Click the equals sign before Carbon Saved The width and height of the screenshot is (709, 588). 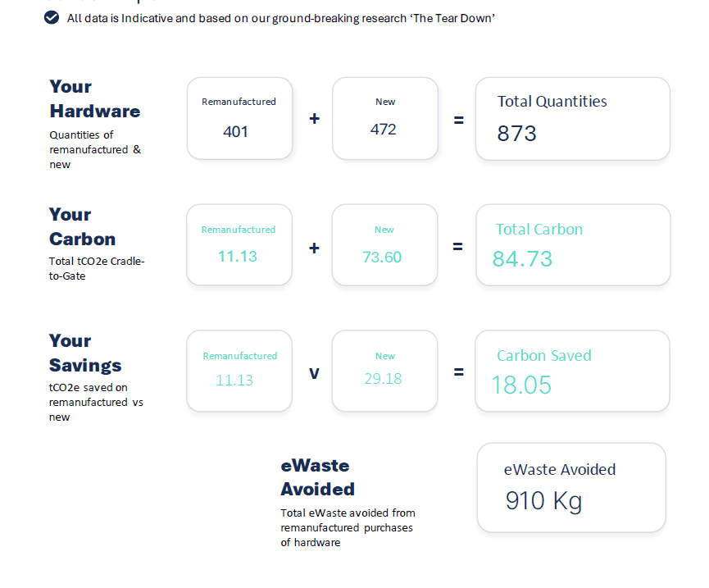[x=458, y=371]
